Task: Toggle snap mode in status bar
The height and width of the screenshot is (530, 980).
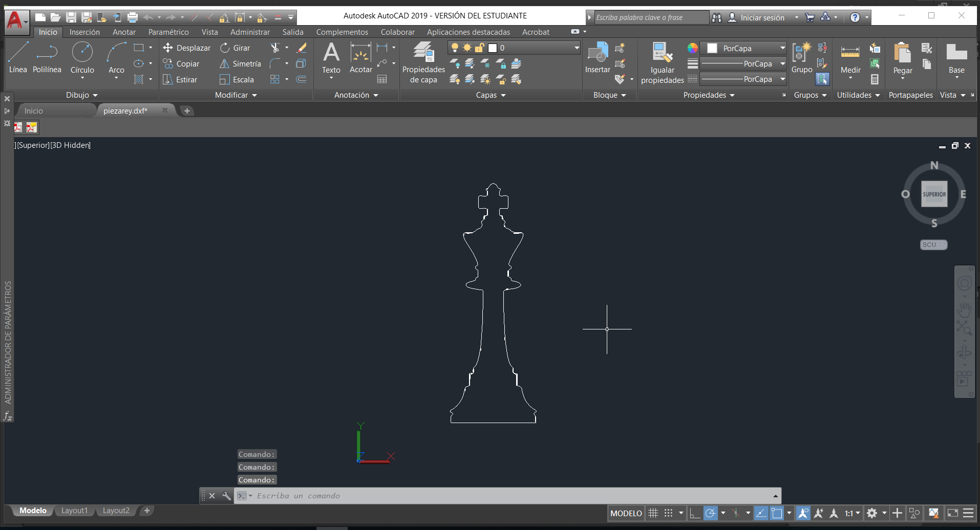Action: pyautogui.click(x=669, y=513)
